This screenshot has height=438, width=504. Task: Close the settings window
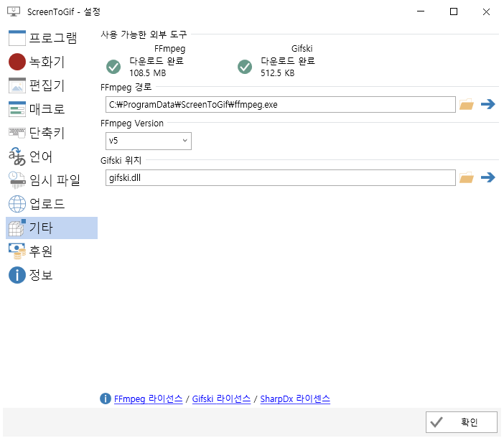tap(486, 12)
